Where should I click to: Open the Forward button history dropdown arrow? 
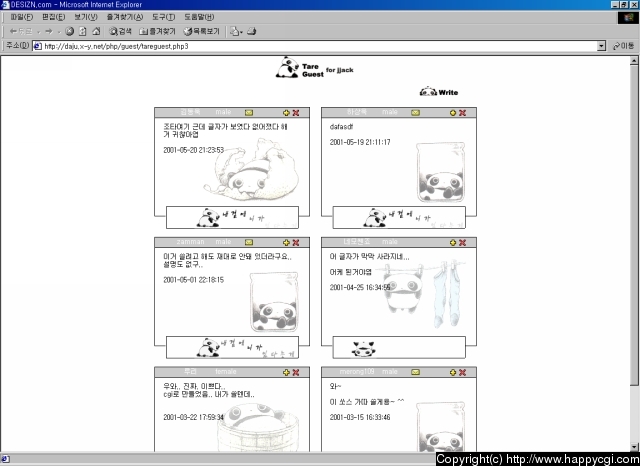point(59,32)
